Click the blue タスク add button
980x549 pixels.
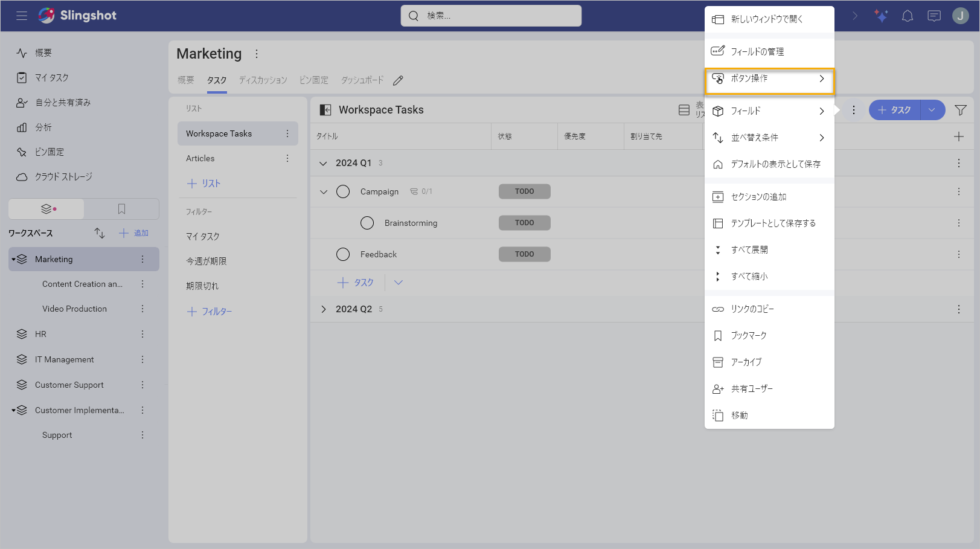(x=894, y=110)
